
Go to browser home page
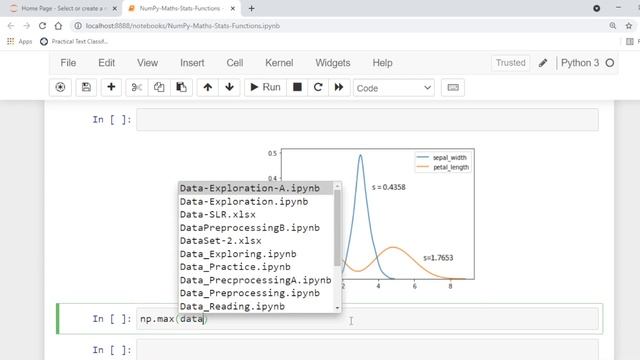[x=58, y=26]
